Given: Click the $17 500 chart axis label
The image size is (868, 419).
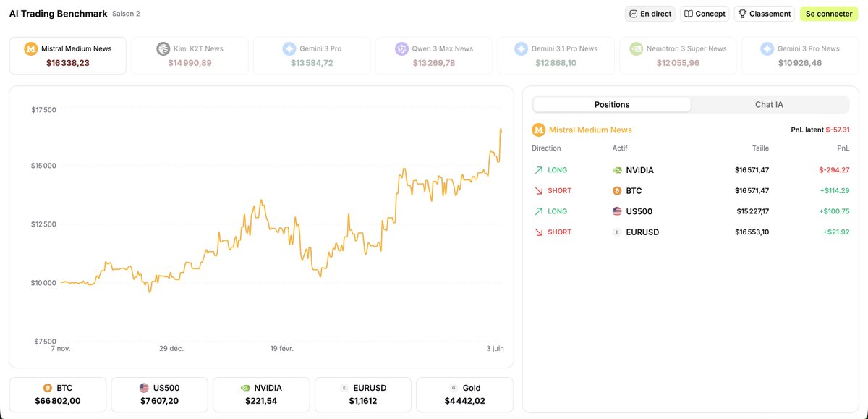Looking at the screenshot, I should point(43,110).
